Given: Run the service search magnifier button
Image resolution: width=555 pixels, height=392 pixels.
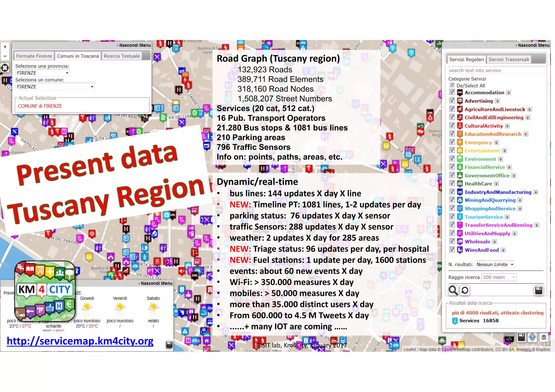Looking at the screenshot, I should pyautogui.click(x=453, y=290).
